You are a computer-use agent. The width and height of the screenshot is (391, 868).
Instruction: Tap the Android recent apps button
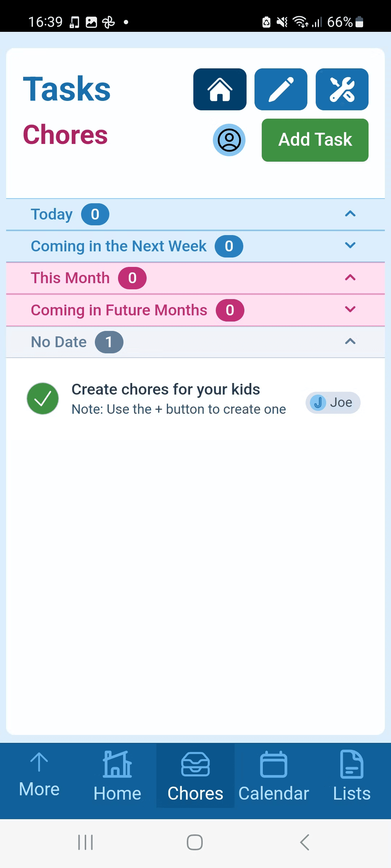(86, 842)
